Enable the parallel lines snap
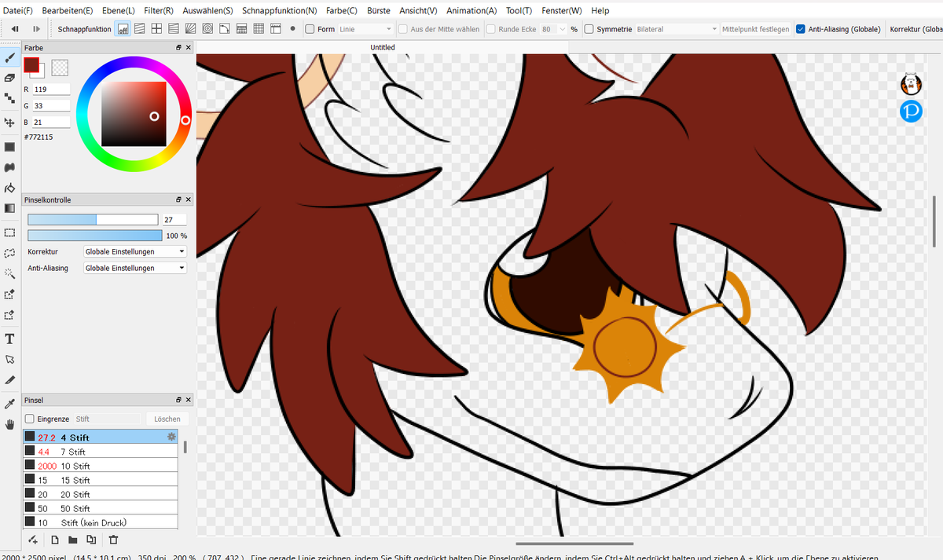The width and height of the screenshot is (943, 560). 140,29
